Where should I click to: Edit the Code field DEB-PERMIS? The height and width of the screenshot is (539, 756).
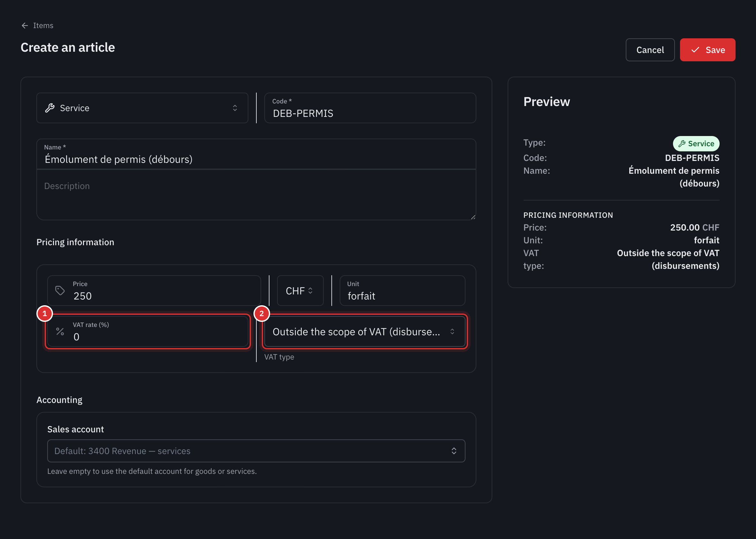click(370, 108)
